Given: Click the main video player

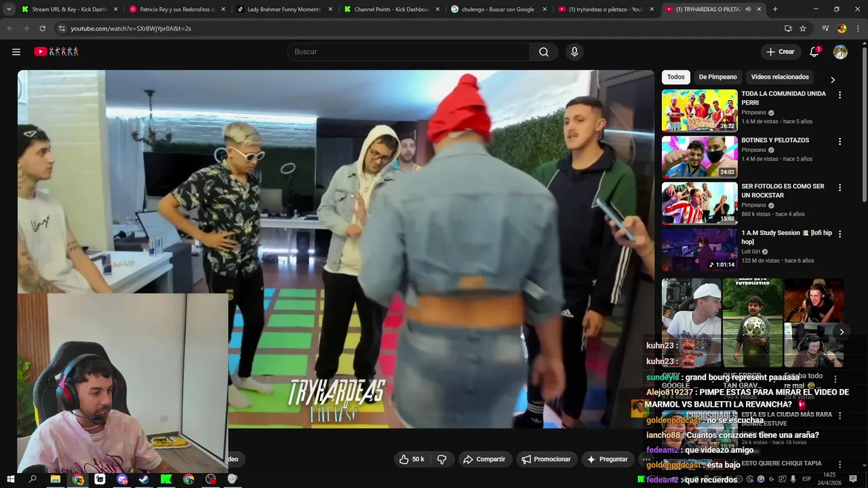Looking at the screenshot, I should (336, 249).
